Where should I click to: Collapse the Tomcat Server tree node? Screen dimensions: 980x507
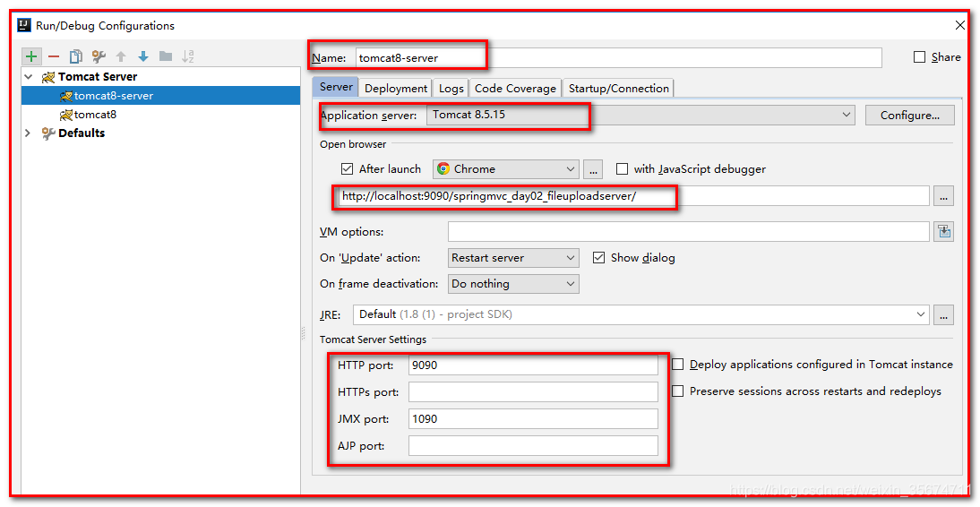[x=28, y=77]
